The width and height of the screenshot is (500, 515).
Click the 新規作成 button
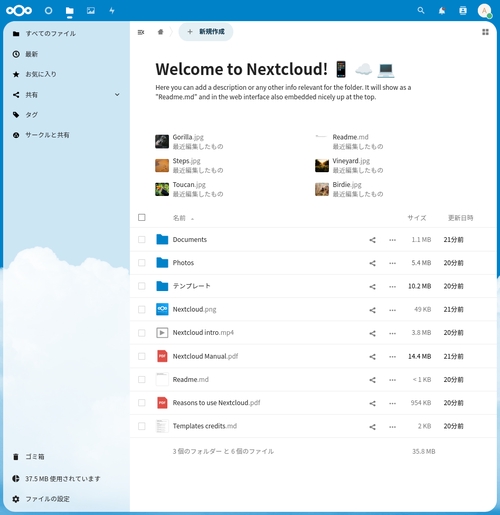tap(206, 32)
